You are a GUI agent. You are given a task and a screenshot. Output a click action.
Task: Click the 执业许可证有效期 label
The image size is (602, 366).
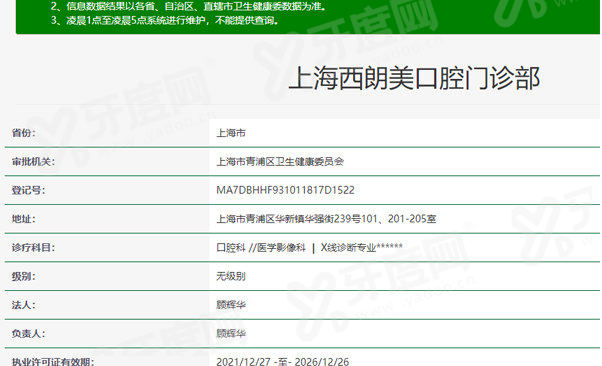tap(53, 362)
